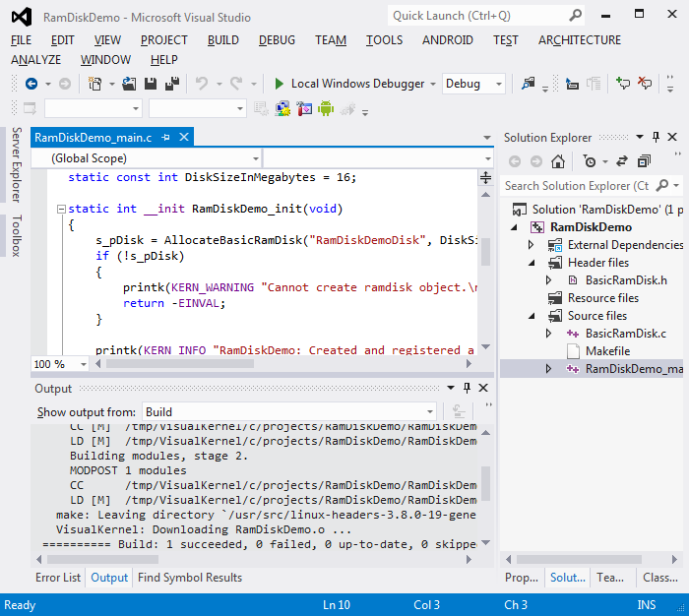Switch to the Properties tab
Image resolution: width=689 pixels, height=616 pixels.
point(522,578)
